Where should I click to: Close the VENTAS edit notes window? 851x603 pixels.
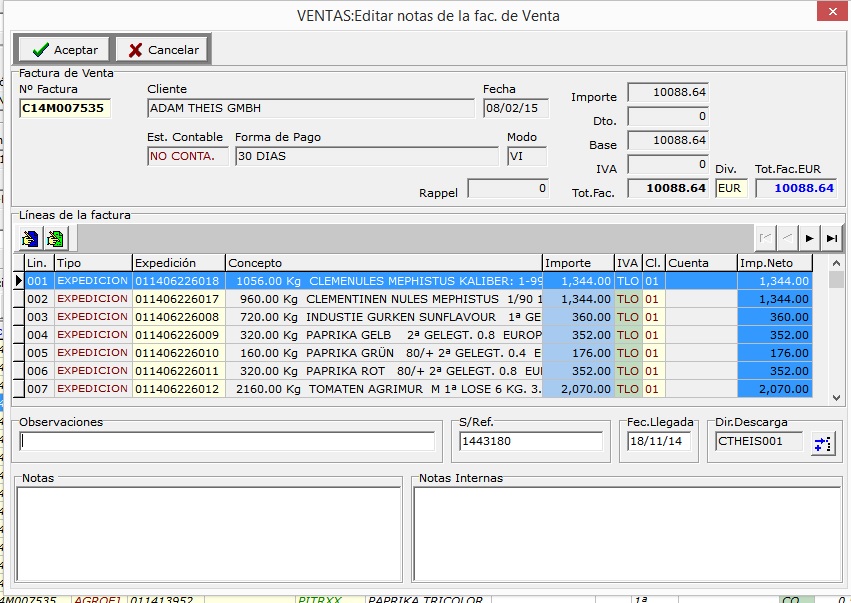pyautogui.click(x=828, y=12)
